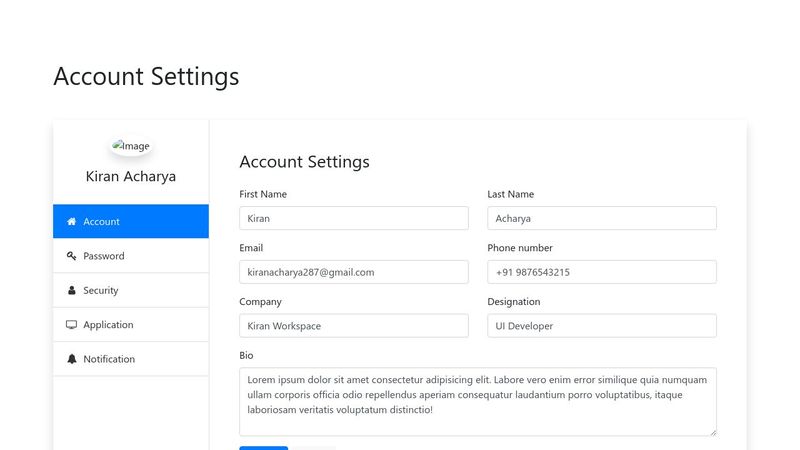Viewport: 800px width, 450px height.
Task: Open the Application settings tab
Action: click(130, 325)
